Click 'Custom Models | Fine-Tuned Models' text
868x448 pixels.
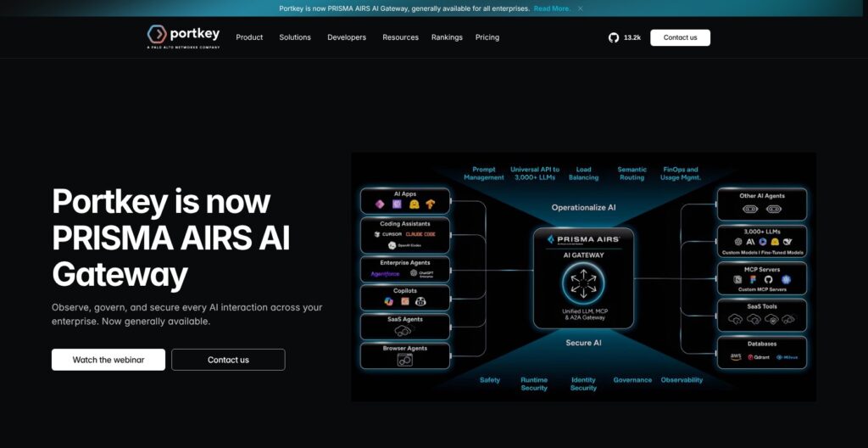pos(762,252)
